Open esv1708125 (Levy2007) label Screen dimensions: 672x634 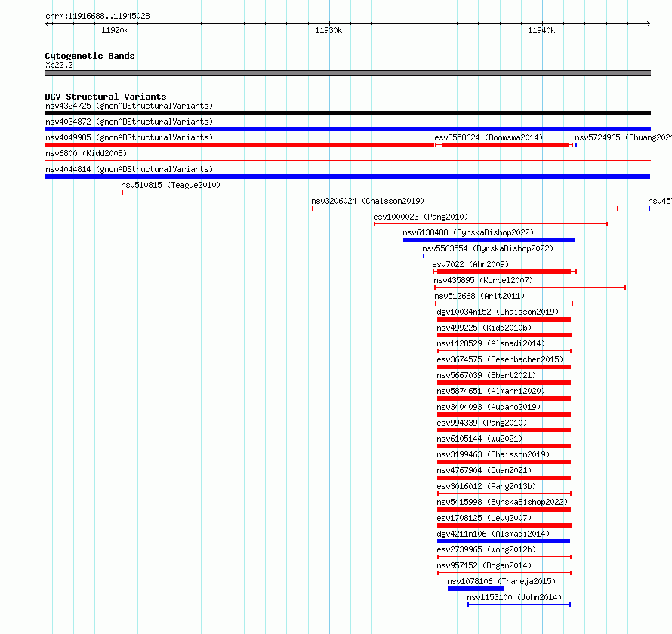click(x=484, y=518)
